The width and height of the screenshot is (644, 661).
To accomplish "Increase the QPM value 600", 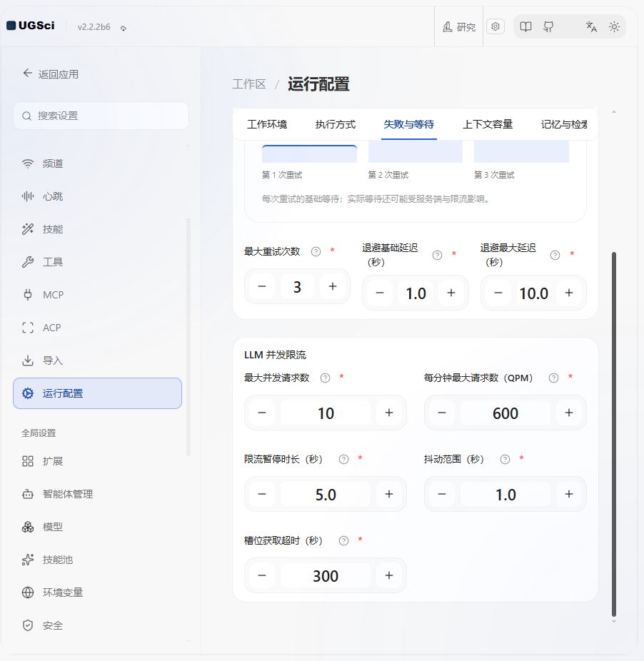I will pyautogui.click(x=569, y=413).
